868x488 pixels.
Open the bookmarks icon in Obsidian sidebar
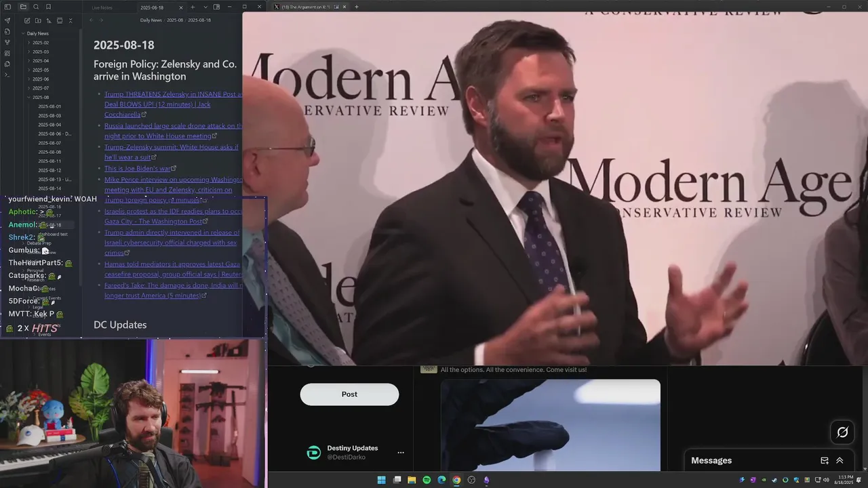click(x=48, y=7)
